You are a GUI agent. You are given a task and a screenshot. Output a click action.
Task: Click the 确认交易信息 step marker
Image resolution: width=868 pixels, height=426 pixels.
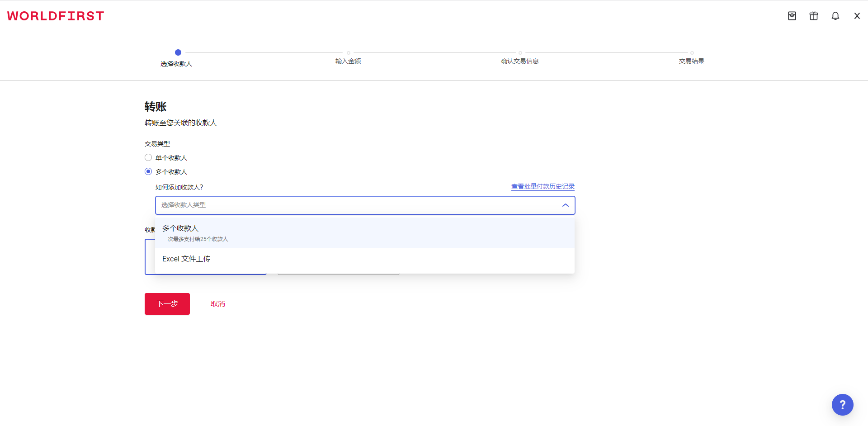[x=520, y=53]
